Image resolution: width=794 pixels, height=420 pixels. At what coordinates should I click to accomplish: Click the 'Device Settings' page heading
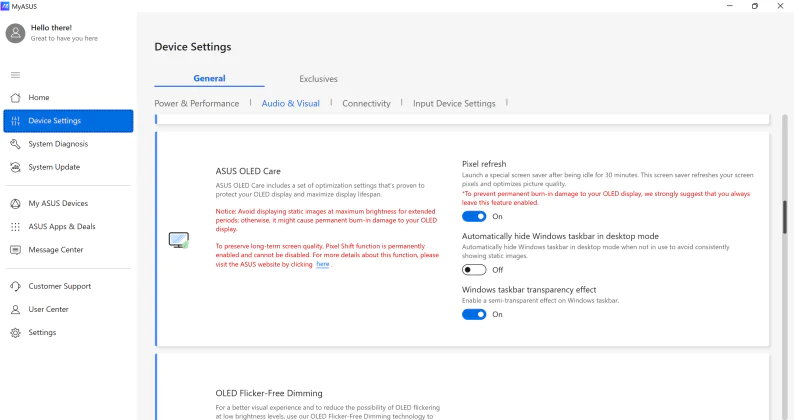pyautogui.click(x=193, y=47)
